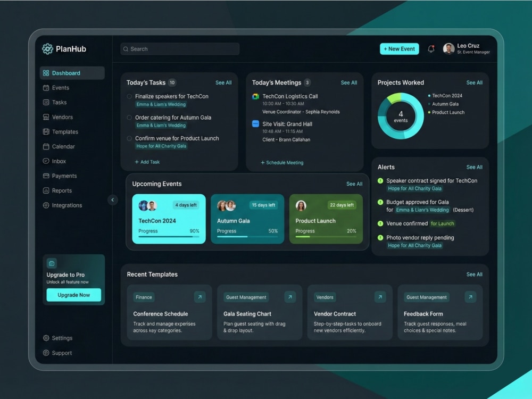This screenshot has height=399, width=532.
Task: Open Feedback Form template arrow icon
Action: (471, 297)
